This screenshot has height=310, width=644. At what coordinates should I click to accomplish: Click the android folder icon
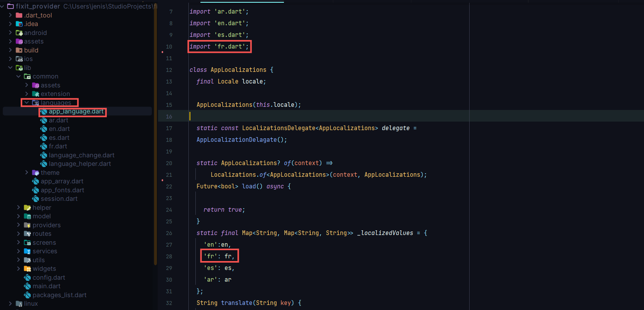click(19, 33)
